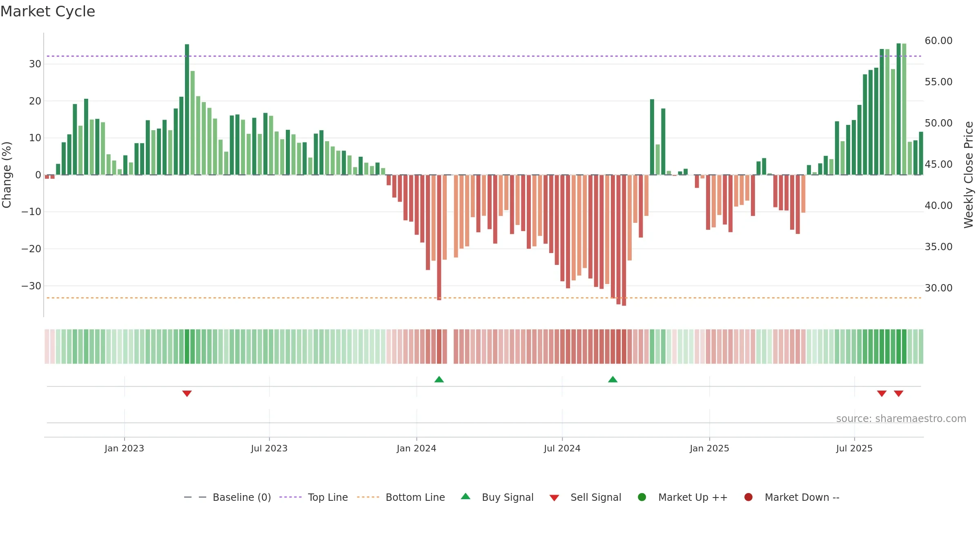
Task: Toggle the Buy Signal legend label
Action: [508, 498]
